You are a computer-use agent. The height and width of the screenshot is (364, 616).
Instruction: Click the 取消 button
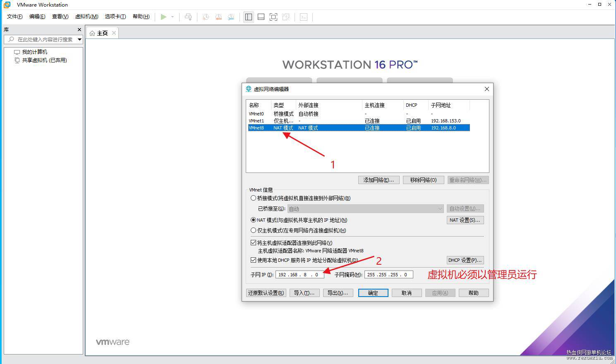click(407, 293)
